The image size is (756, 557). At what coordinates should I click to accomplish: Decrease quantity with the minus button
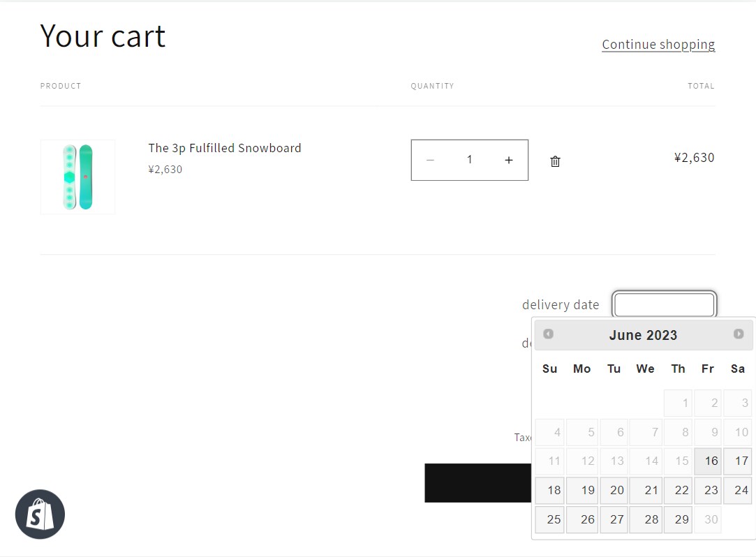pyautogui.click(x=431, y=160)
